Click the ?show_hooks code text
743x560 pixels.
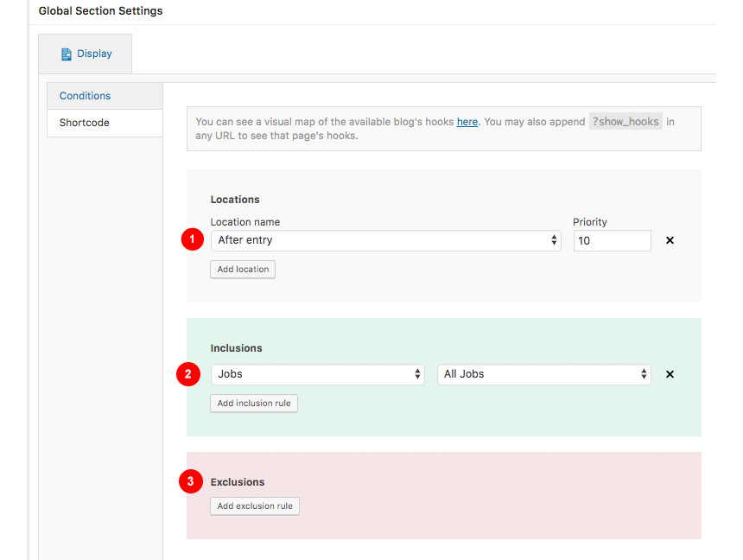[626, 122]
